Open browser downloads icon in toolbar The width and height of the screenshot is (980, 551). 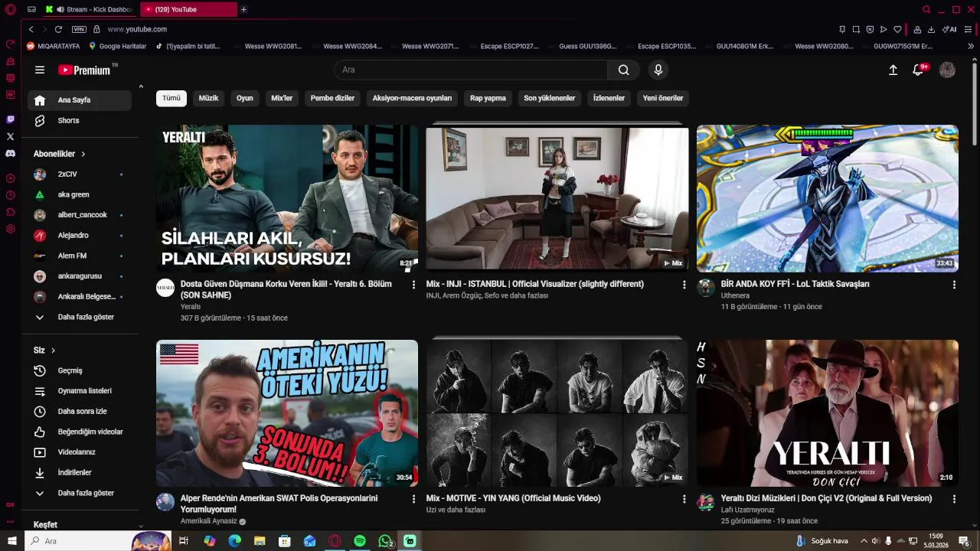click(x=931, y=29)
